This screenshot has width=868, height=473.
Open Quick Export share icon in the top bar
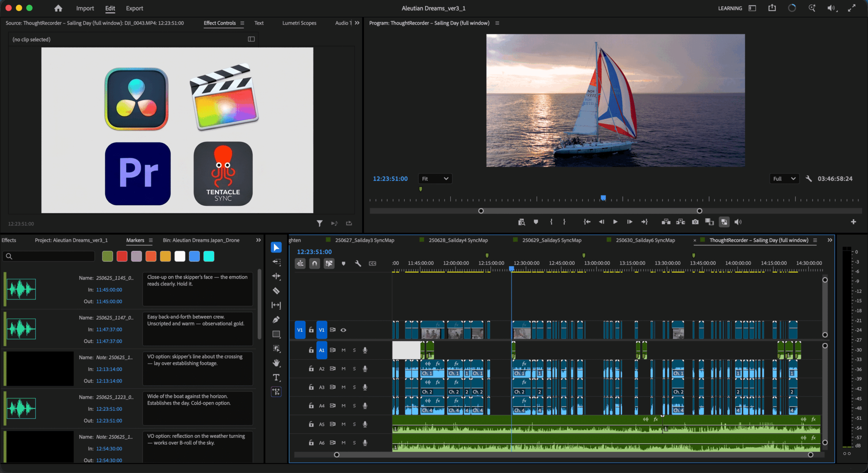772,8
